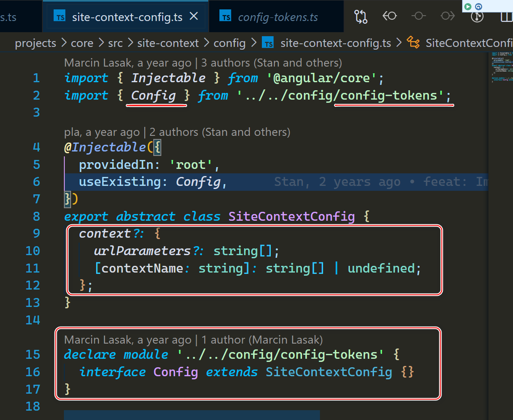Click the 'Injectable' import name on line 1
Screen dimensions: 513x420
click(x=168, y=78)
